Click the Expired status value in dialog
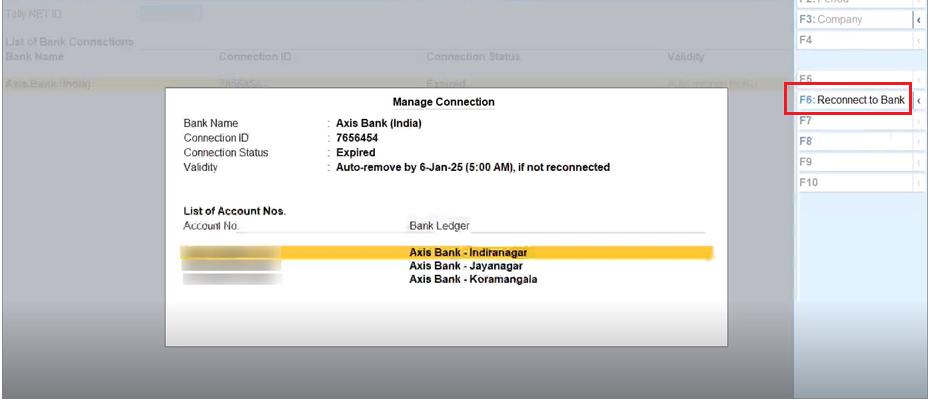Viewport: 932px width, 400px height. tap(355, 153)
